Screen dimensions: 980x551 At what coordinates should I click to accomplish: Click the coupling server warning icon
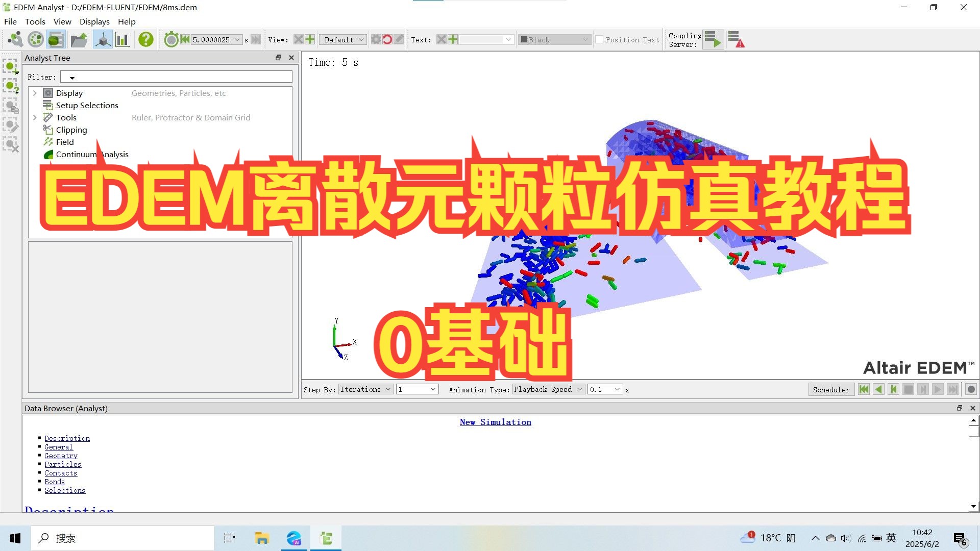(x=736, y=39)
